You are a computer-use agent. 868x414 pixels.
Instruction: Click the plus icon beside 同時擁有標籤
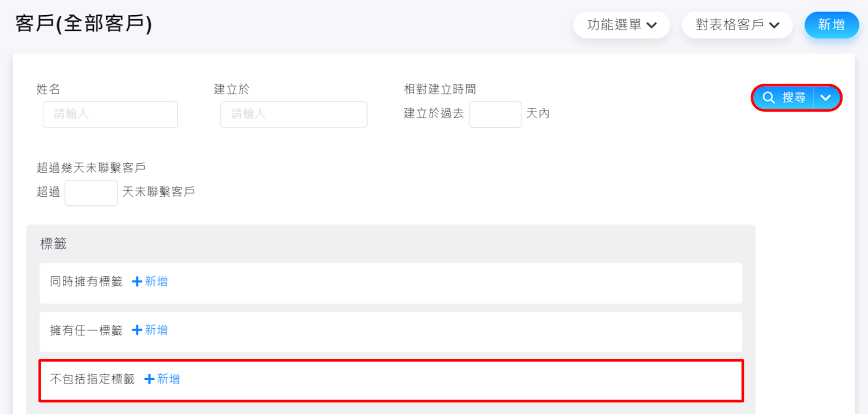pos(137,282)
